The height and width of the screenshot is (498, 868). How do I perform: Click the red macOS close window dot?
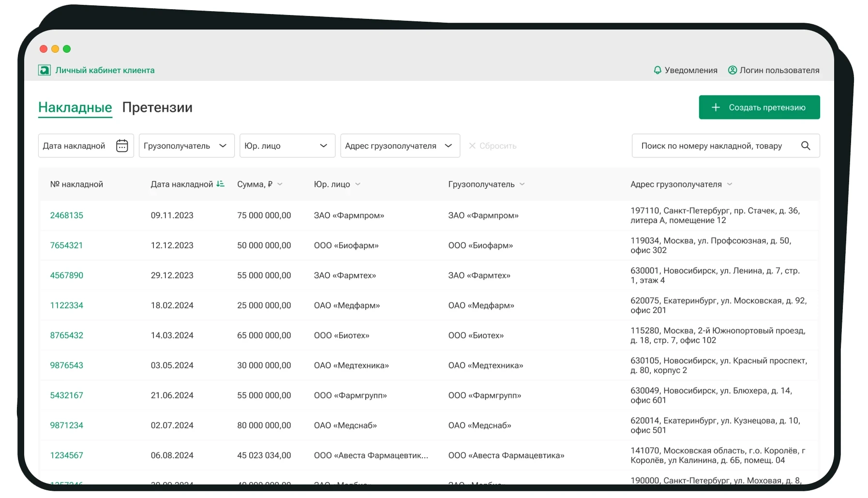click(44, 49)
